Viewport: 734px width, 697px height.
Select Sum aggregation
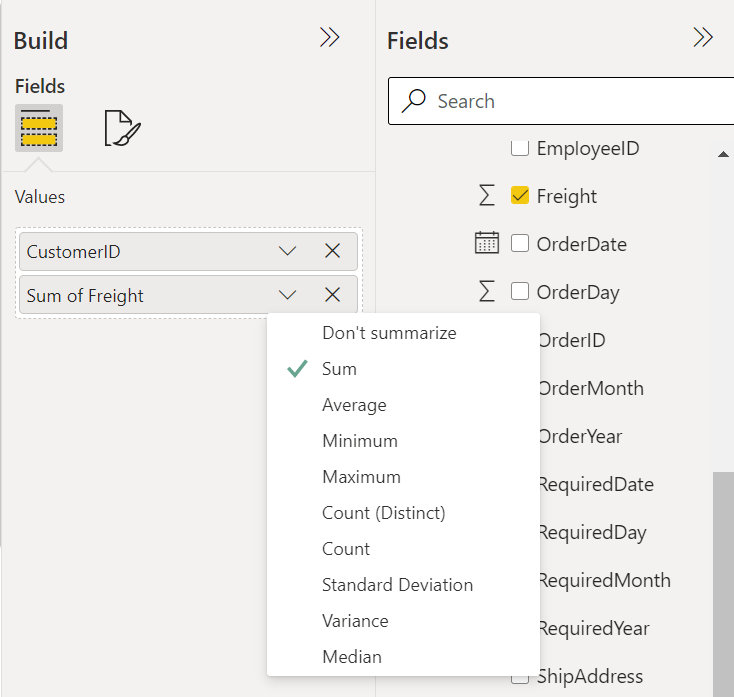tap(403, 369)
